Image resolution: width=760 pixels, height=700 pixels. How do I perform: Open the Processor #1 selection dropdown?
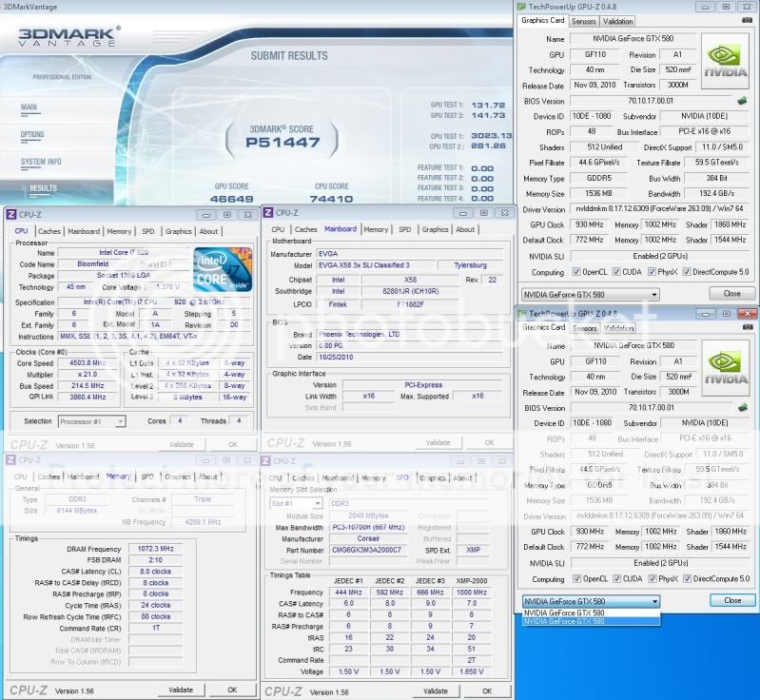click(91, 421)
